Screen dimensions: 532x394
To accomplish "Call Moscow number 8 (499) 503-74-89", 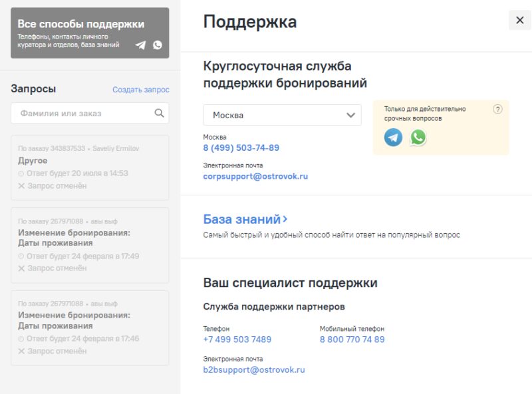I will pyautogui.click(x=241, y=148).
